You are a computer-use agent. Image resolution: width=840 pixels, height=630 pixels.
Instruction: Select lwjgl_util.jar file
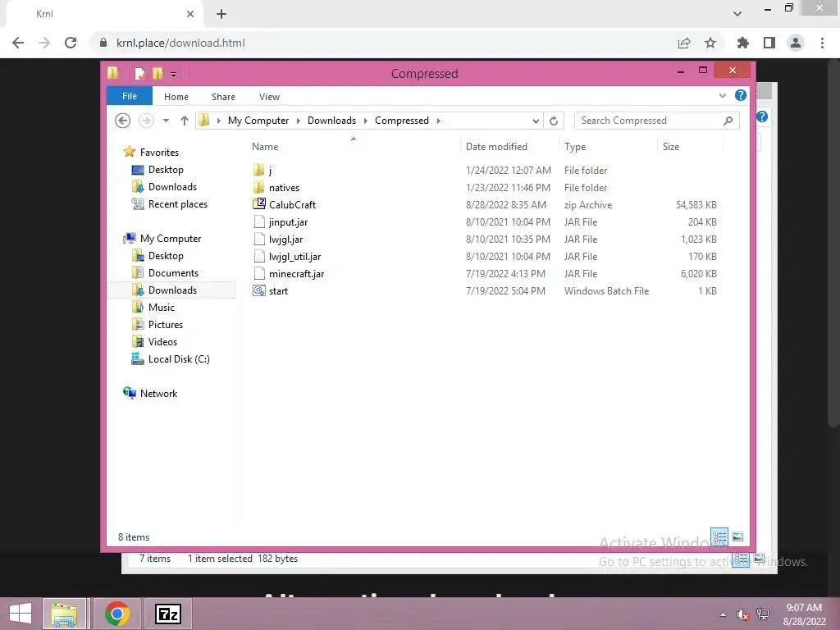click(294, 257)
